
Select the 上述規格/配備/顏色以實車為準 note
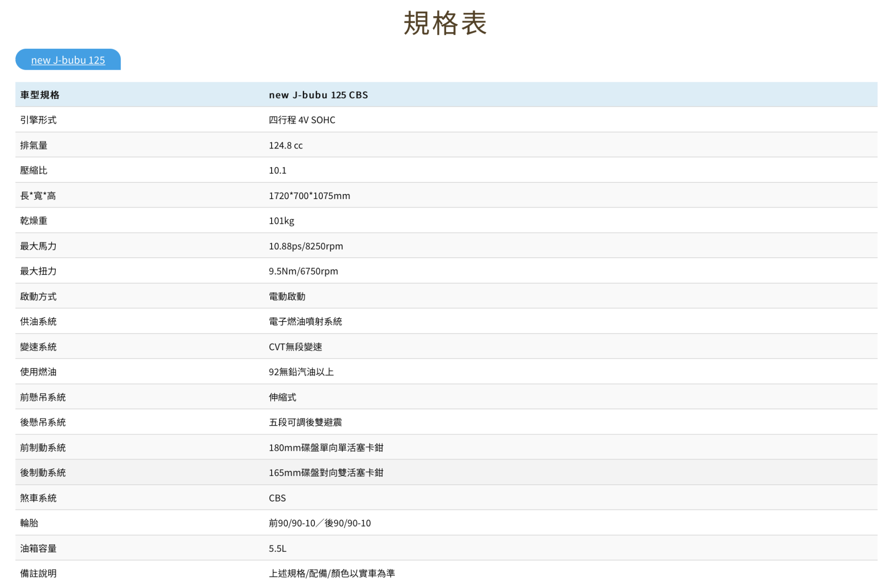click(332, 574)
